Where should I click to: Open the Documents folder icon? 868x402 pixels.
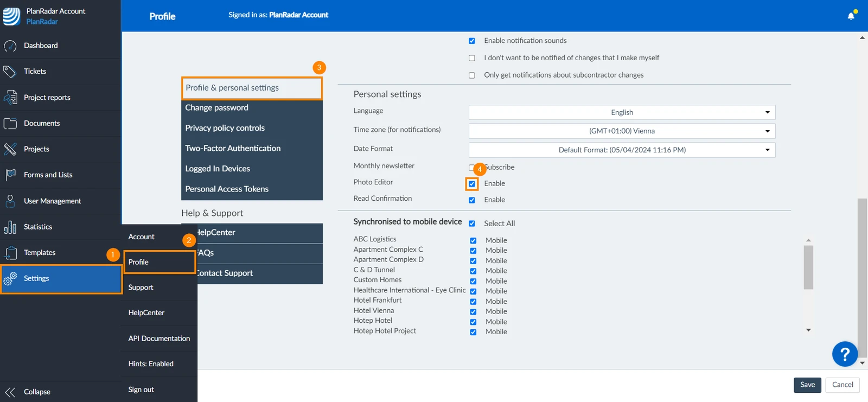10,124
